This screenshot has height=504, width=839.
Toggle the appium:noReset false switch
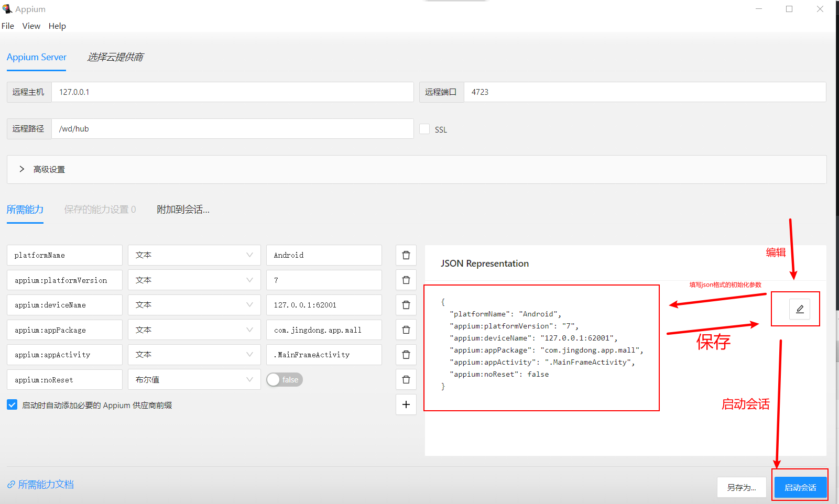(285, 380)
